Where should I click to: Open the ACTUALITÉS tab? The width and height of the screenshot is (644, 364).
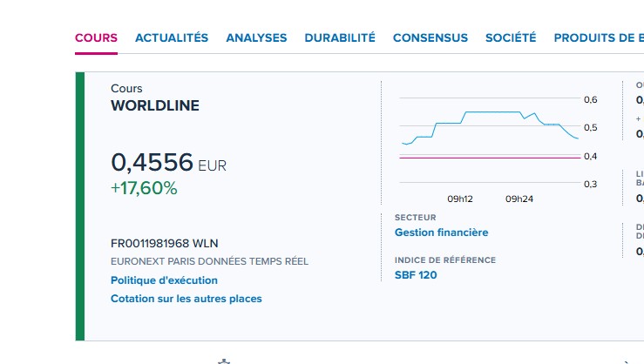point(172,38)
